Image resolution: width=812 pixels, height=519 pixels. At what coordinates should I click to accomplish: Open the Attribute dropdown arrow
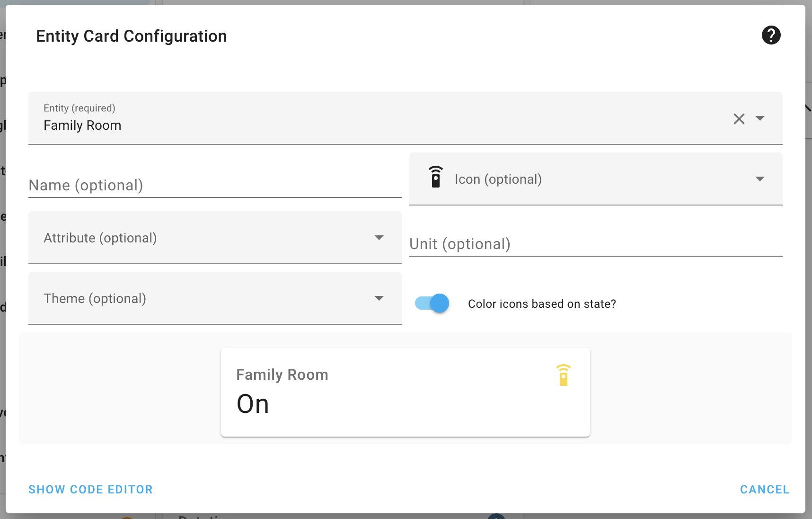379,238
